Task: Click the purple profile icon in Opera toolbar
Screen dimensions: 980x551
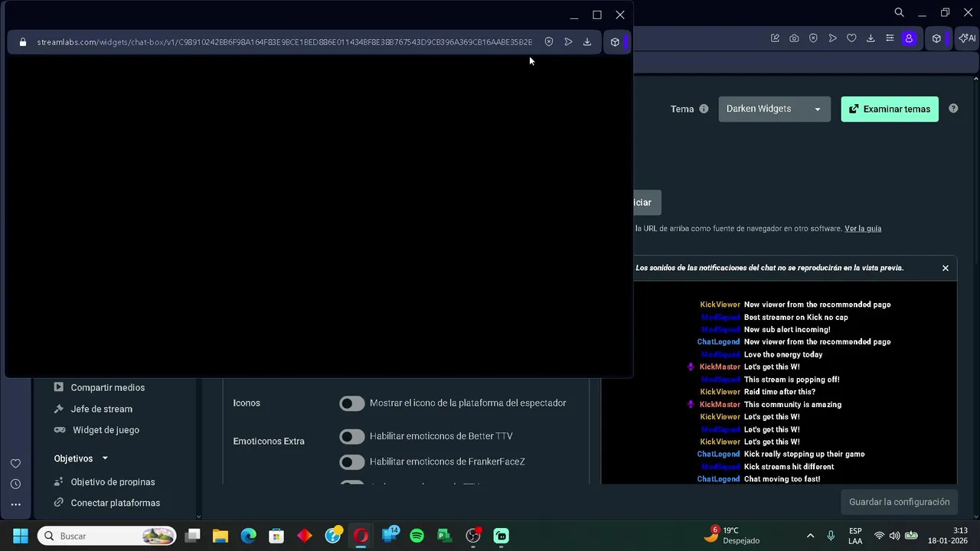Action: (x=909, y=38)
